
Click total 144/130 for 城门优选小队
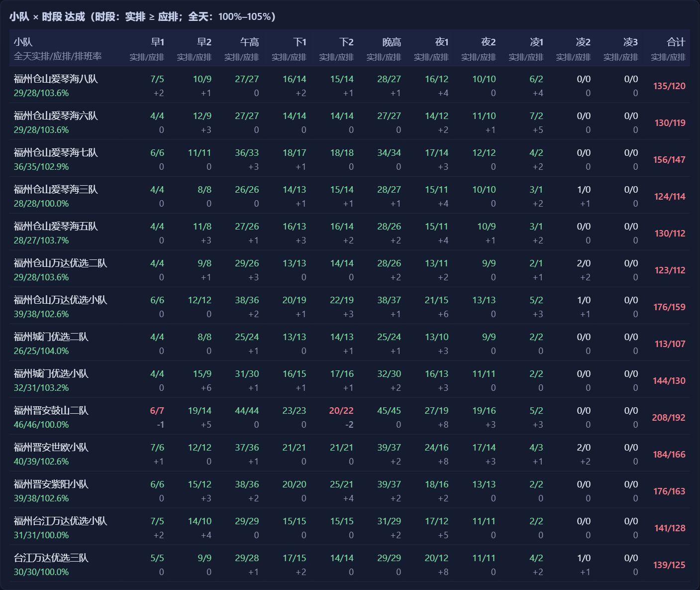tap(669, 381)
